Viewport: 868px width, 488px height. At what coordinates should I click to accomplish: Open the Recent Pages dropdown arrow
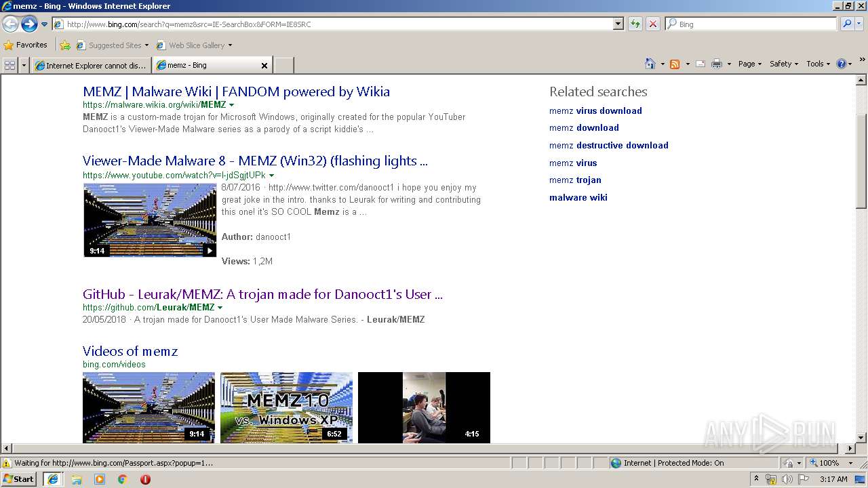tap(44, 24)
